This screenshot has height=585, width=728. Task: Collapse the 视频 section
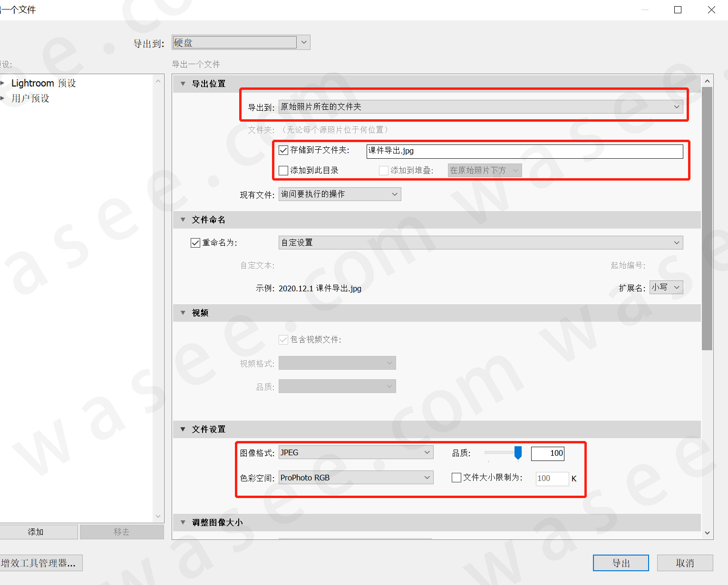pyautogui.click(x=183, y=313)
